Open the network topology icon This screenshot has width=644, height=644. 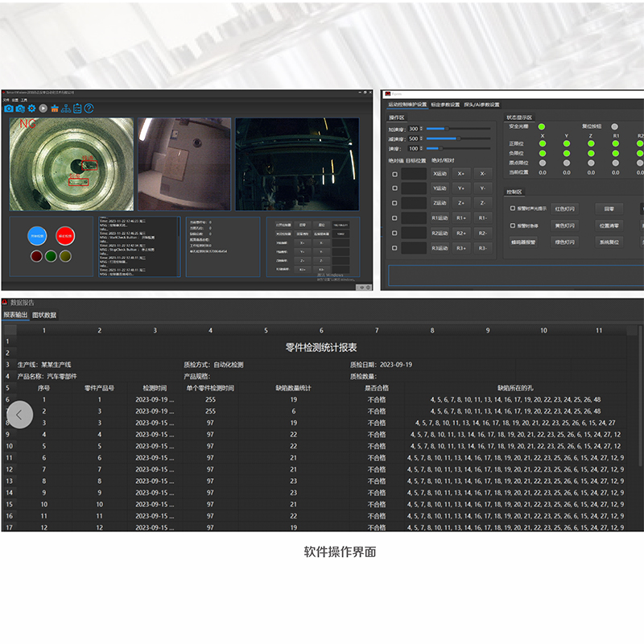[x=66, y=108]
